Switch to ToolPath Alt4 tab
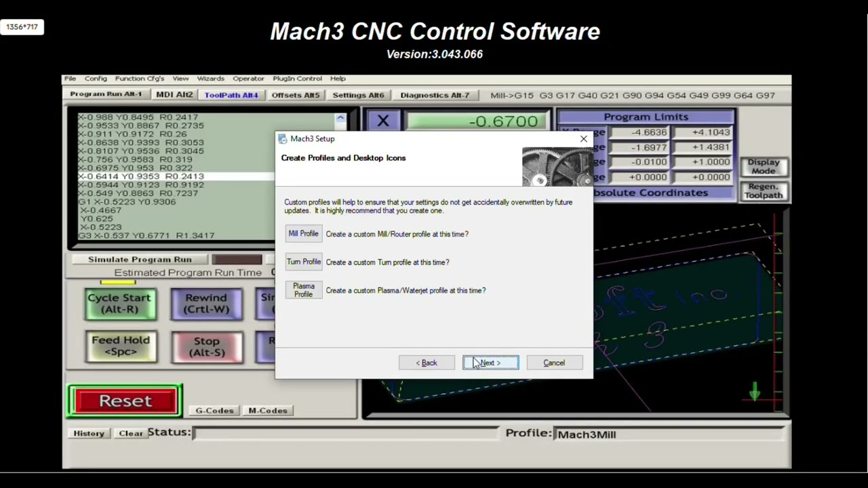The height and width of the screenshot is (488, 868). point(231,95)
